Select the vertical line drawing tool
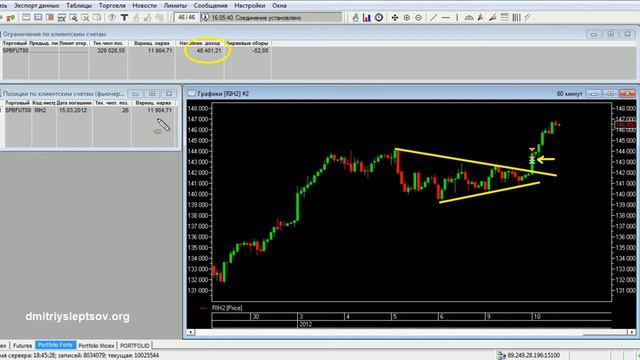 click(x=457, y=18)
